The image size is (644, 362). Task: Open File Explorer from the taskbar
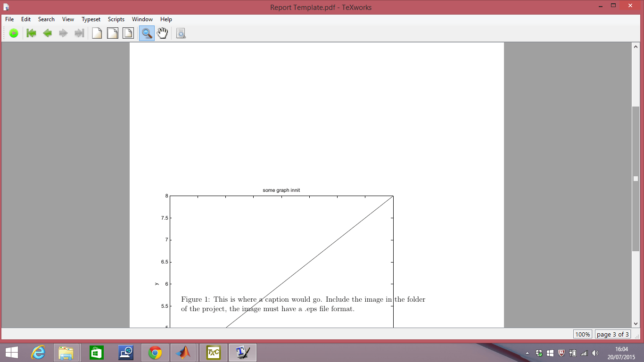point(66,353)
